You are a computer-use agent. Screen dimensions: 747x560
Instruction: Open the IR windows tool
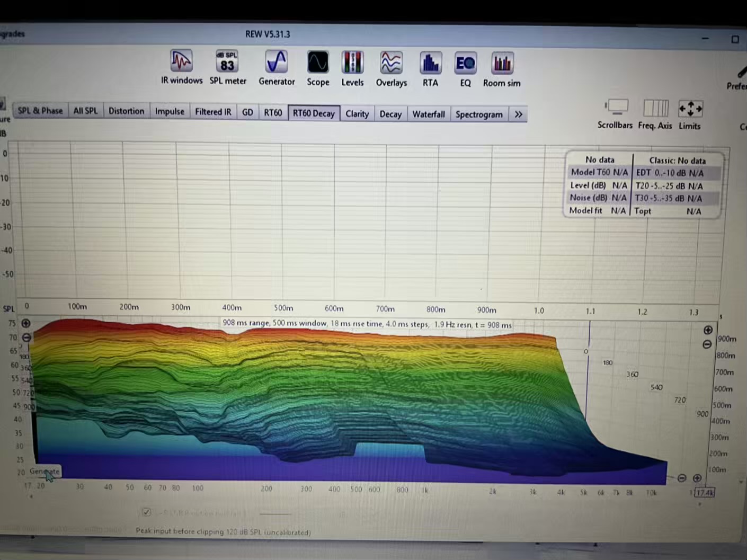tap(181, 63)
